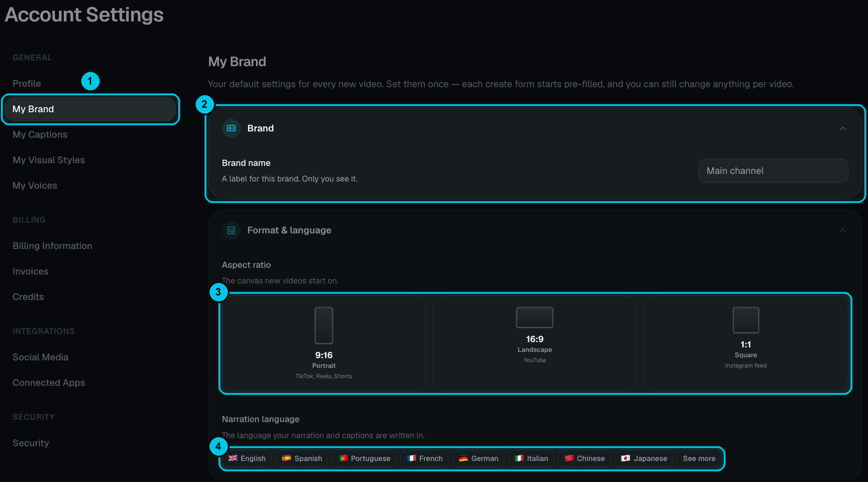Open Social Media integrations
868x482 pixels.
(41, 357)
